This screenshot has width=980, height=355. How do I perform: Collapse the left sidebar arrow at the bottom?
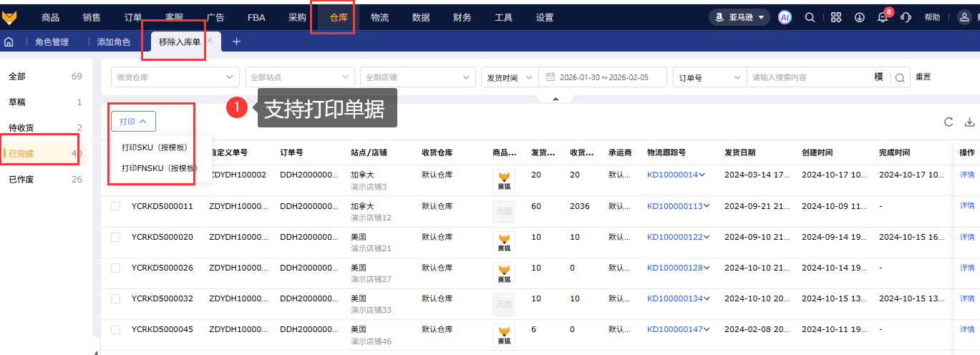96,351
